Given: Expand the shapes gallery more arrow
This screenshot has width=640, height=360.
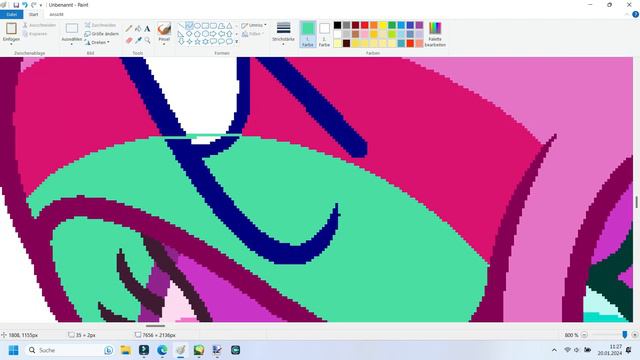Looking at the screenshot, I should point(237,41).
